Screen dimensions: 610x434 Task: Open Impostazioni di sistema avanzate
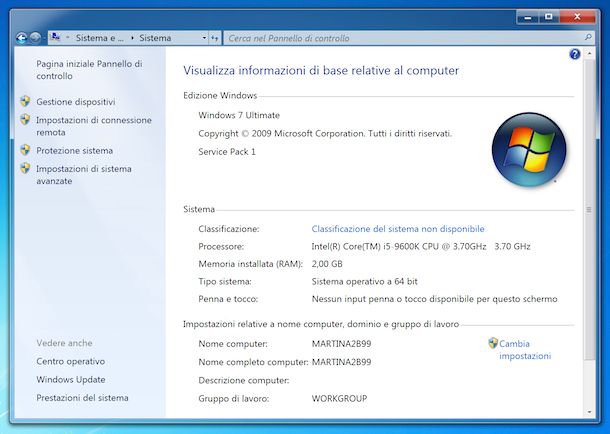(84, 175)
